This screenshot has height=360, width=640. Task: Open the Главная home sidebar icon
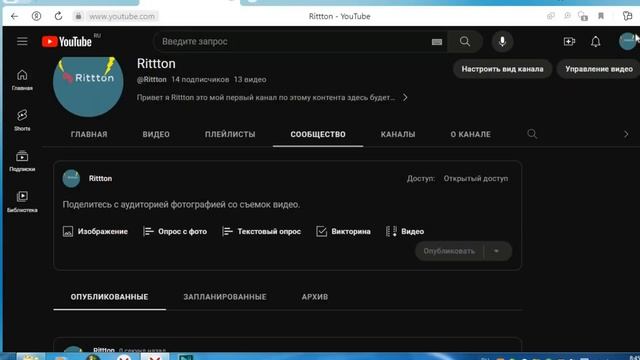pyautogui.click(x=22, y=80)
